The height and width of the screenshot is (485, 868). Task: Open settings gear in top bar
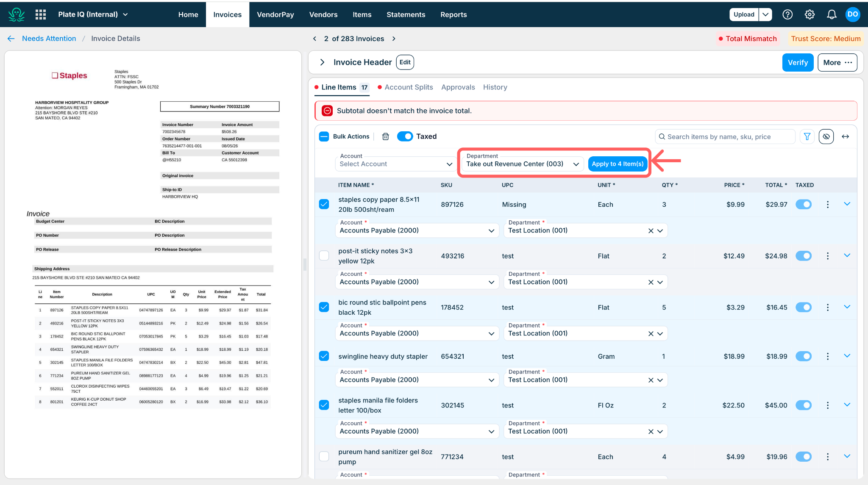pos(810,14)
